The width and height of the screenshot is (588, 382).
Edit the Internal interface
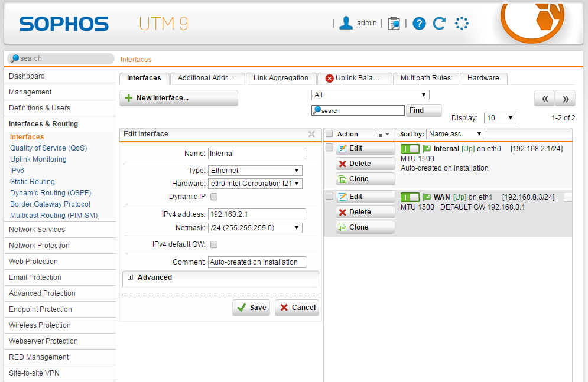pos(365,148)
